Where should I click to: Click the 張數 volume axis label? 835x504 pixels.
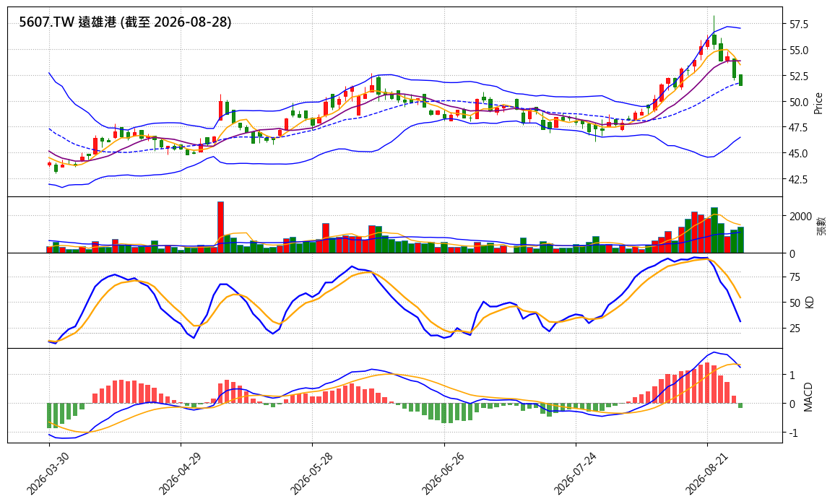tap(821, 225)
